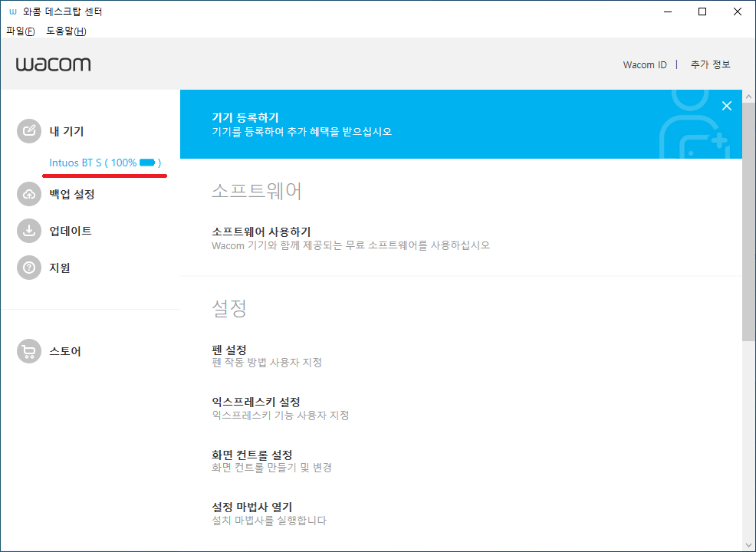756x552 pixels.
Task: Select the Intuos BT S device
Action: [105, 163]
